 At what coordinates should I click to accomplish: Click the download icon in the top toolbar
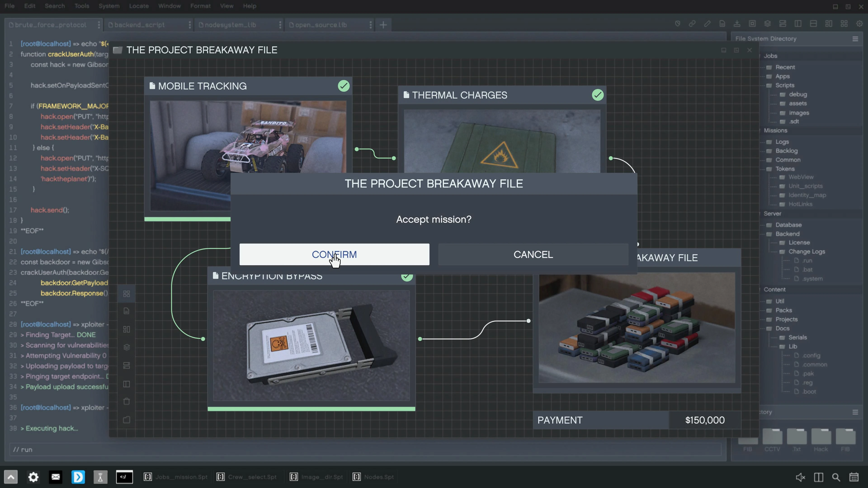click(x=737, y=23)
